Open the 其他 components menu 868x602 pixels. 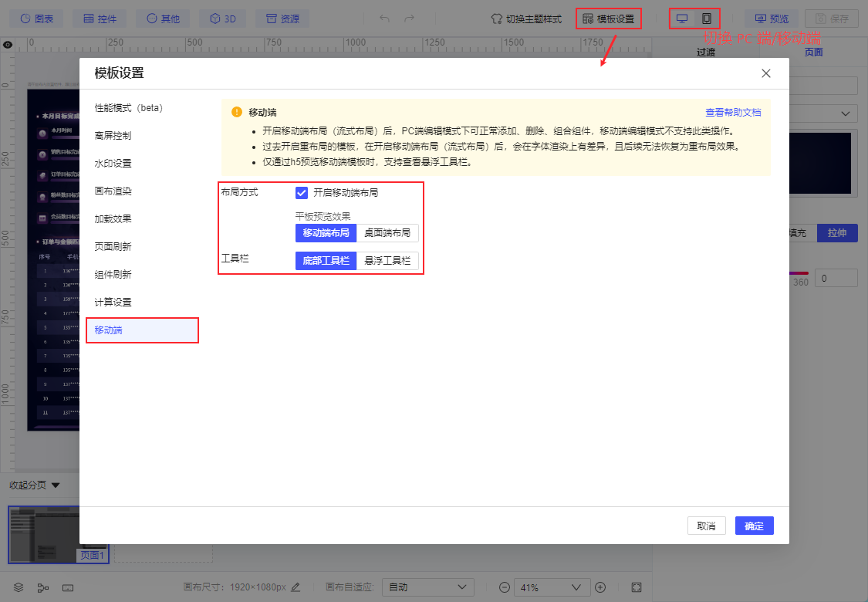click(x=163, y=19)
